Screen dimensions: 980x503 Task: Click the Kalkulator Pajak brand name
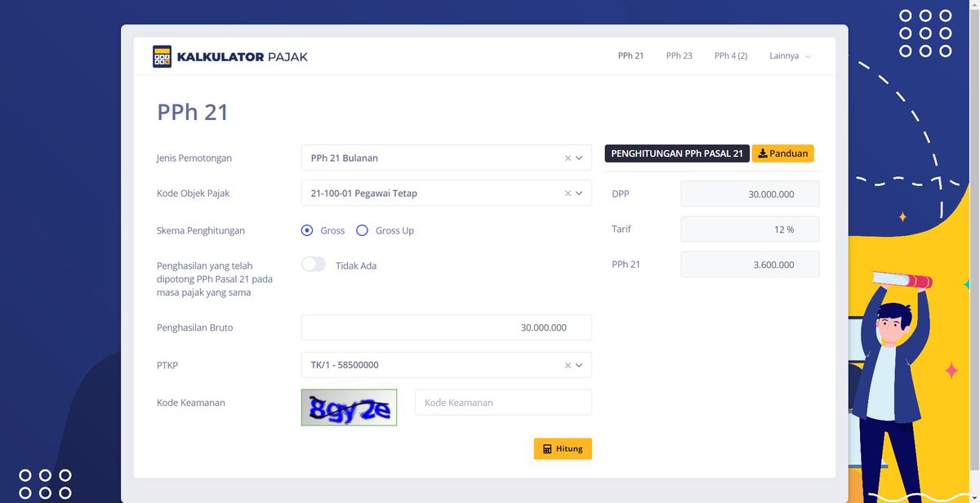pyautogui.click(x=242, y=57)
